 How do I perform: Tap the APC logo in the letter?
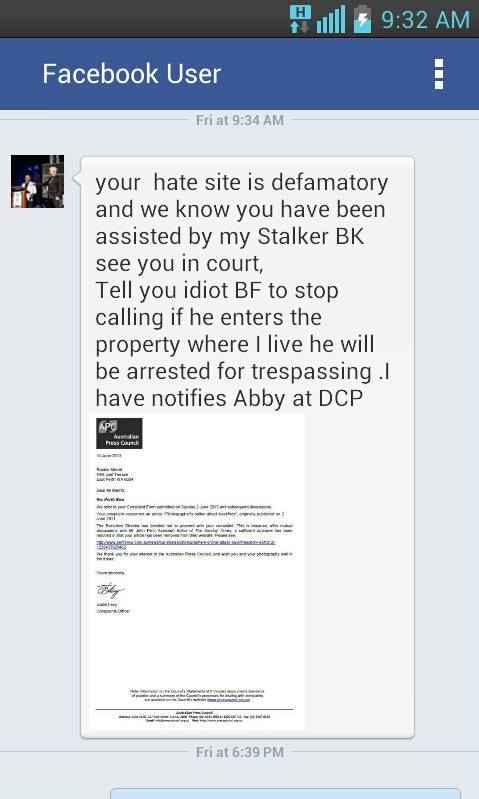(x=119, y=433)
